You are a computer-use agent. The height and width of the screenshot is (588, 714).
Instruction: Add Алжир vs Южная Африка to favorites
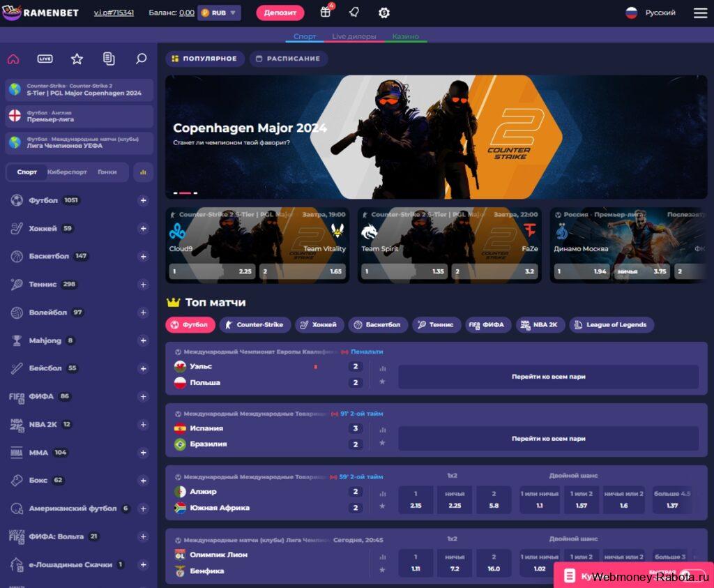(383, 506)
